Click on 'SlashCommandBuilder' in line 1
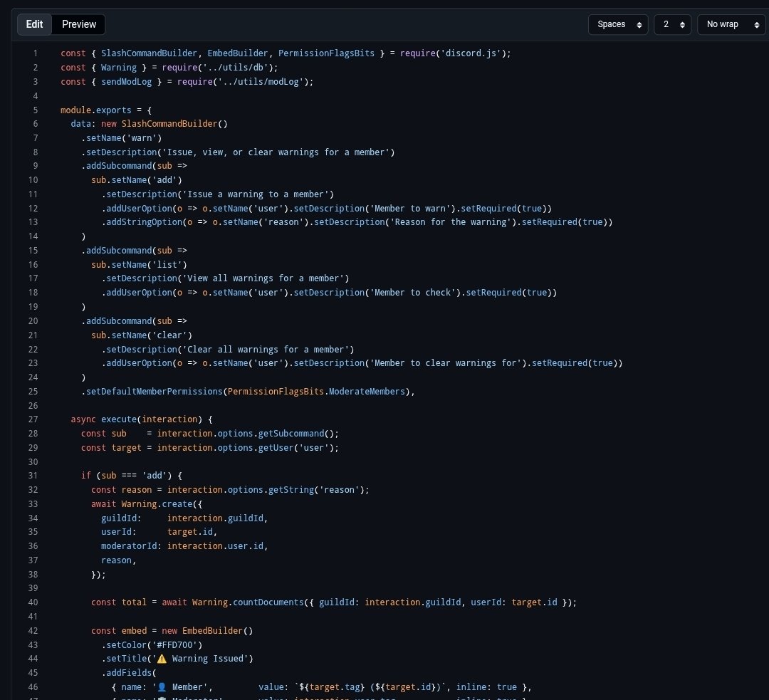 pyautogui.click(x=149, y=53)
